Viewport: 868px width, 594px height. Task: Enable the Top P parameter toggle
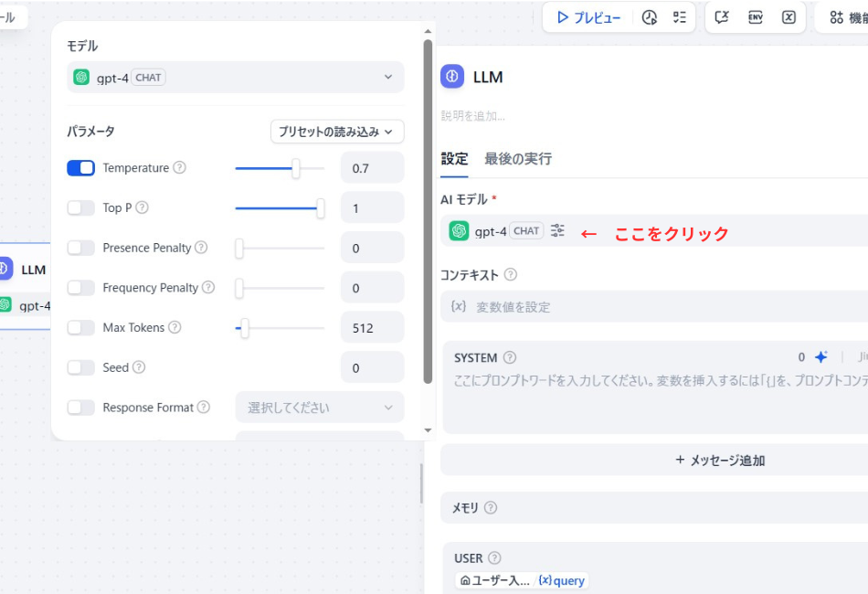[80, 207]
